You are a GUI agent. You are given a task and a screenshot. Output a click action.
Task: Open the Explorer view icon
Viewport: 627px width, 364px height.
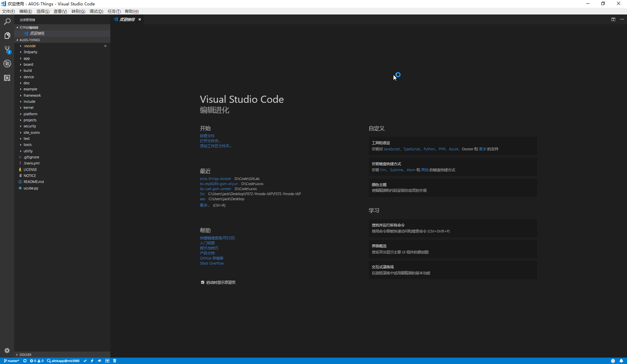coord(7,36)
